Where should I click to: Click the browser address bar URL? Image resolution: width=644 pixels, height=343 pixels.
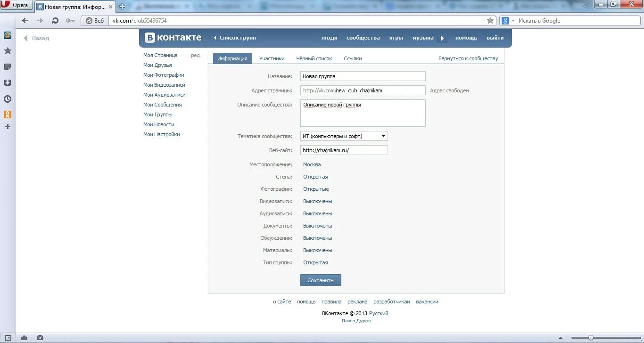(x=297, y=21)
